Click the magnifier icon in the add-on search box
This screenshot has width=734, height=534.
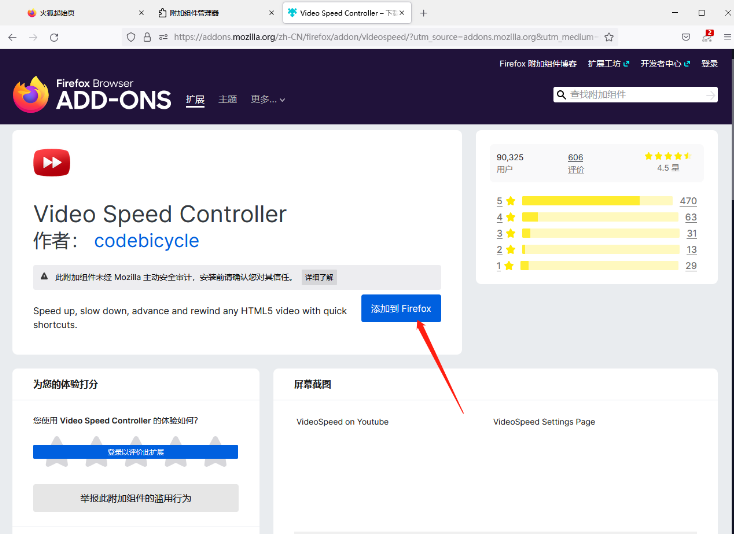561,95
